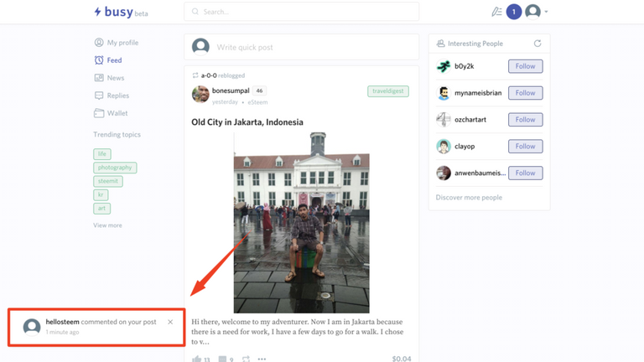Screen dimensions: 644x362
Task: Open clayop profile avatar
Action: tap(444, 146)
